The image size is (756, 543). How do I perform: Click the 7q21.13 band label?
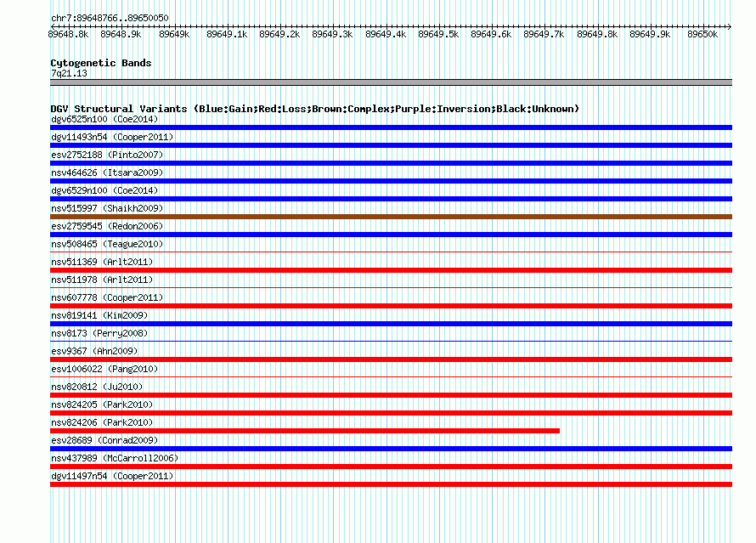pyautogui.click(x=69, y=73)
